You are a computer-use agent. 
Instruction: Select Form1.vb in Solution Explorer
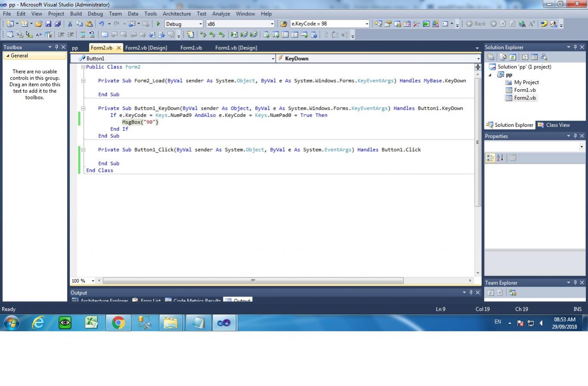(x=525, y=90)
